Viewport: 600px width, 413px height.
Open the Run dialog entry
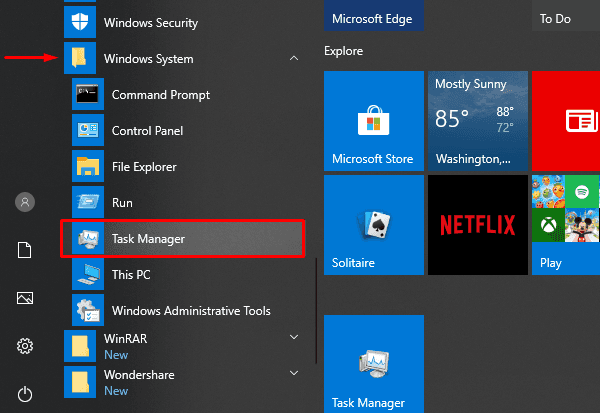(x=122, y=203)
